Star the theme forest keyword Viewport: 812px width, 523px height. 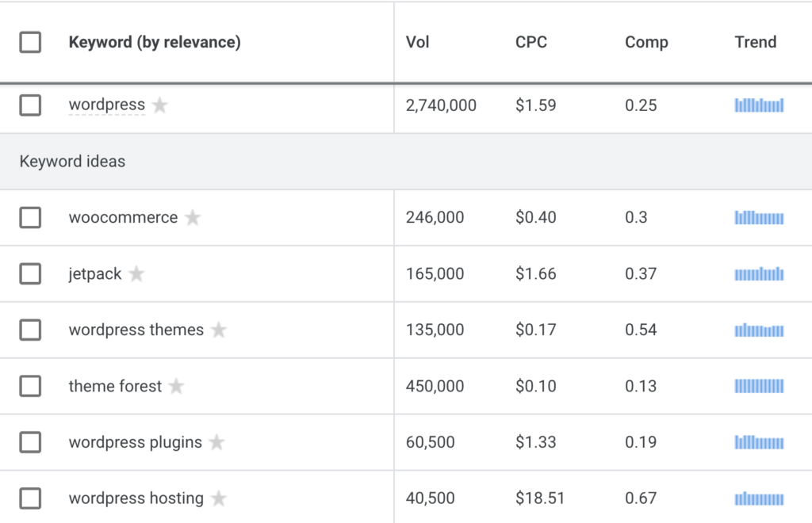coord(177,385)
